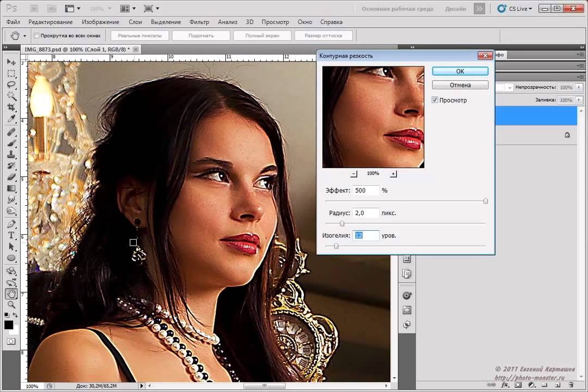Zoom out preview with minus button

tap(354, 174)
